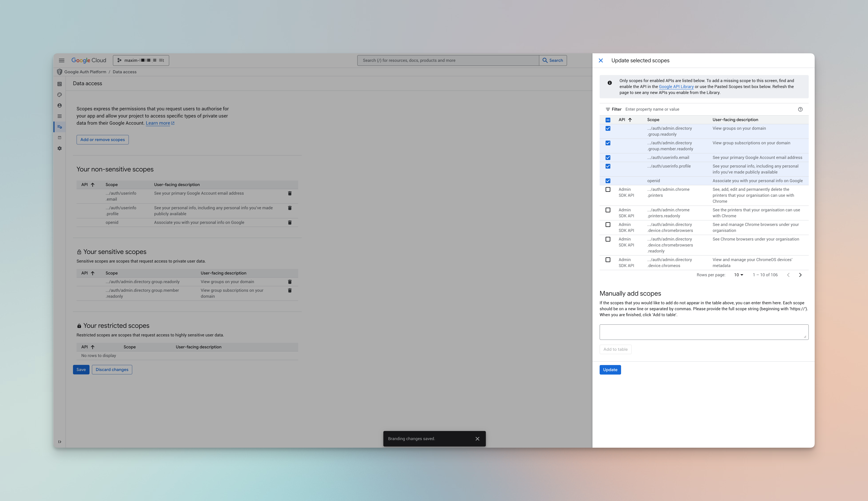Open Clients via the grid sidebar icon
This screenshot has height=501, width=868.
click(60, 116)
